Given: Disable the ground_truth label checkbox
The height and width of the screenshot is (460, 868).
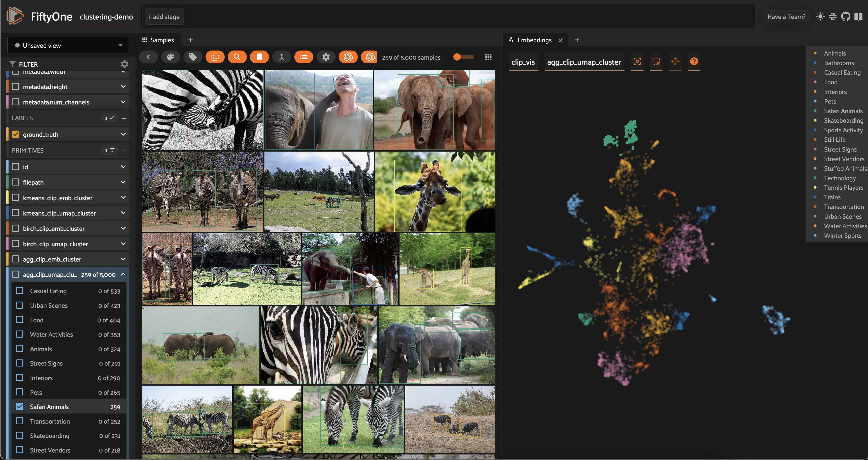Looking at the screenshot, I should (x=16, y=134).
